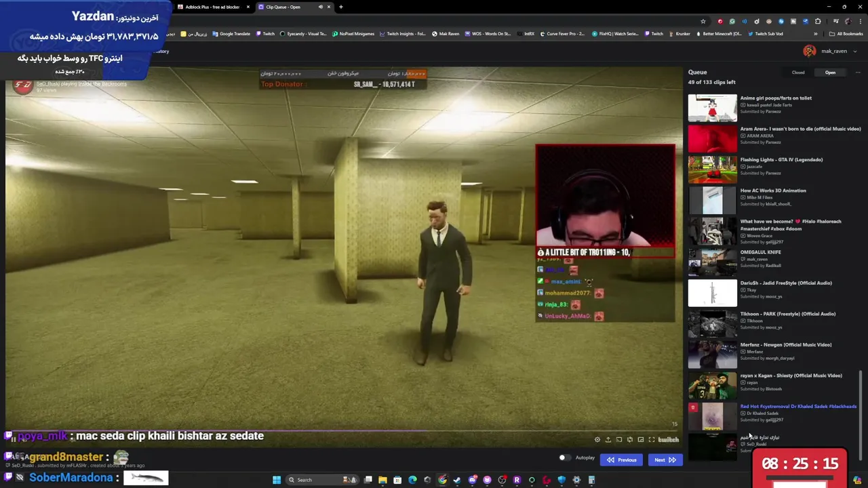
Task: Select rayan x Kagan Shiesty clip title
Action: pyautogui.click(x=791, y=375)
